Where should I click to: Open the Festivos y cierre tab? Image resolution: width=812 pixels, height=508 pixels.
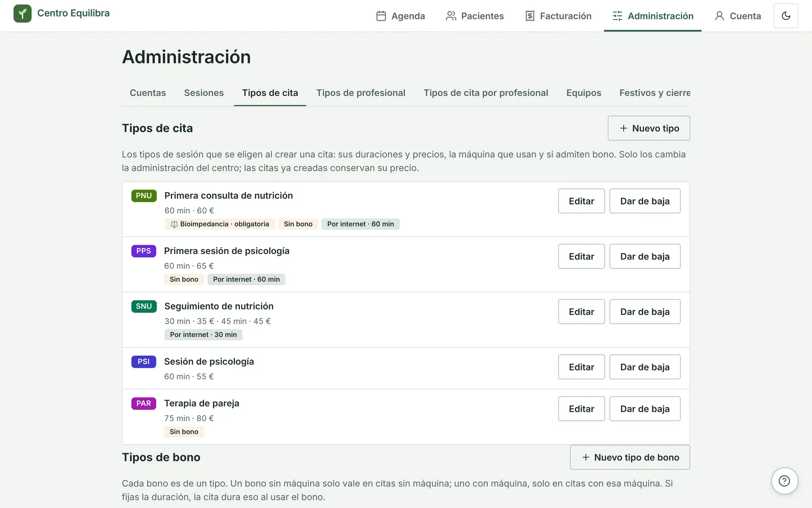(655, 93)
